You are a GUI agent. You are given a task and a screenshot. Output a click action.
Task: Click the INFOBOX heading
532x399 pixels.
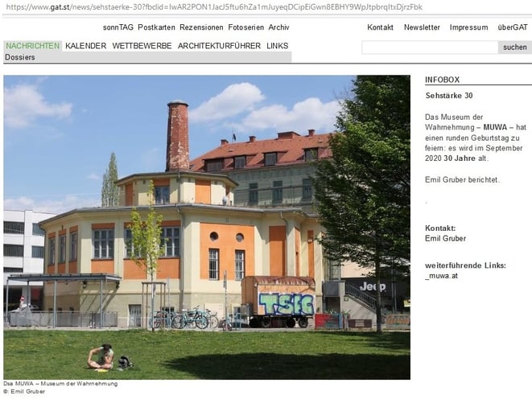443,80
